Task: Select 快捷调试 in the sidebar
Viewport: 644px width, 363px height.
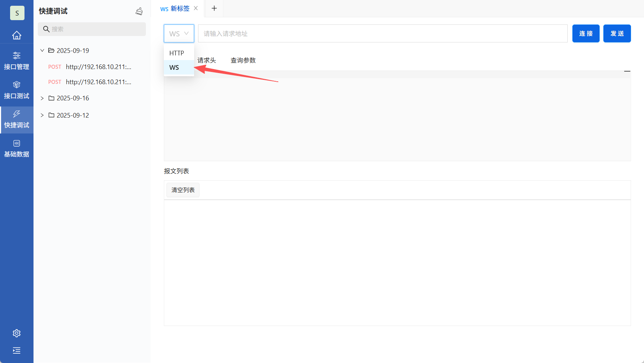Action: point(17,119)
